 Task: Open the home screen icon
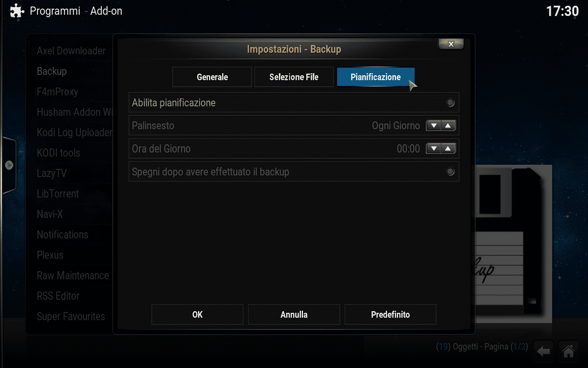pos(568,351)
